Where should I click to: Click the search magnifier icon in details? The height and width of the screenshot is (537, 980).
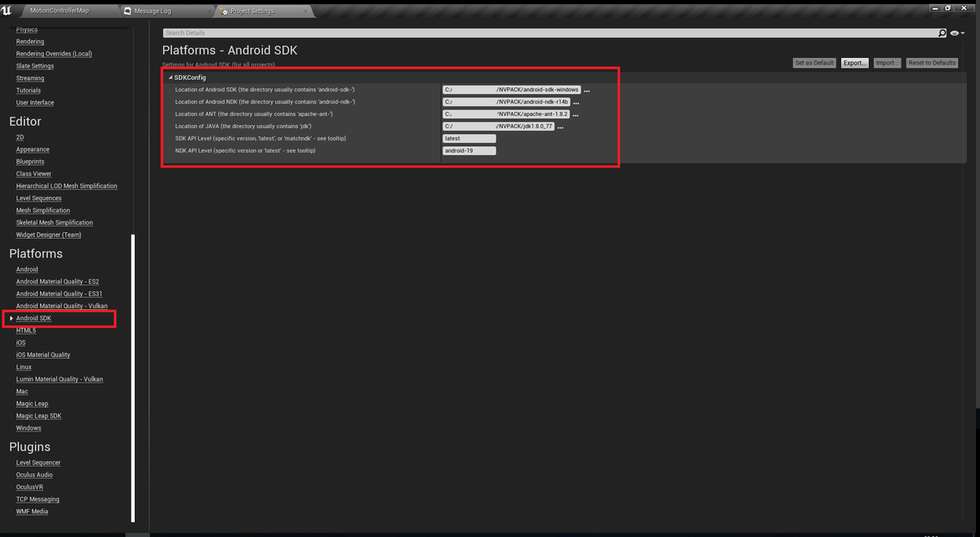(942, 33)
